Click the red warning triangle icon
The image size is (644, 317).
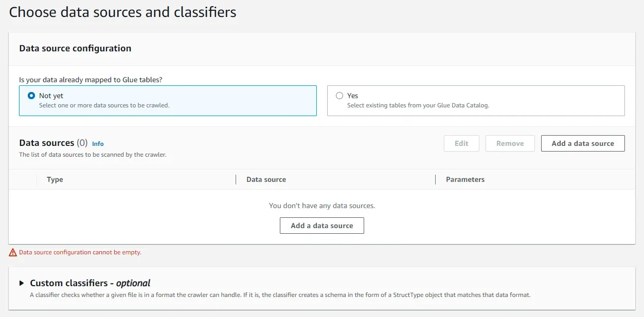[x=13, y=252]
